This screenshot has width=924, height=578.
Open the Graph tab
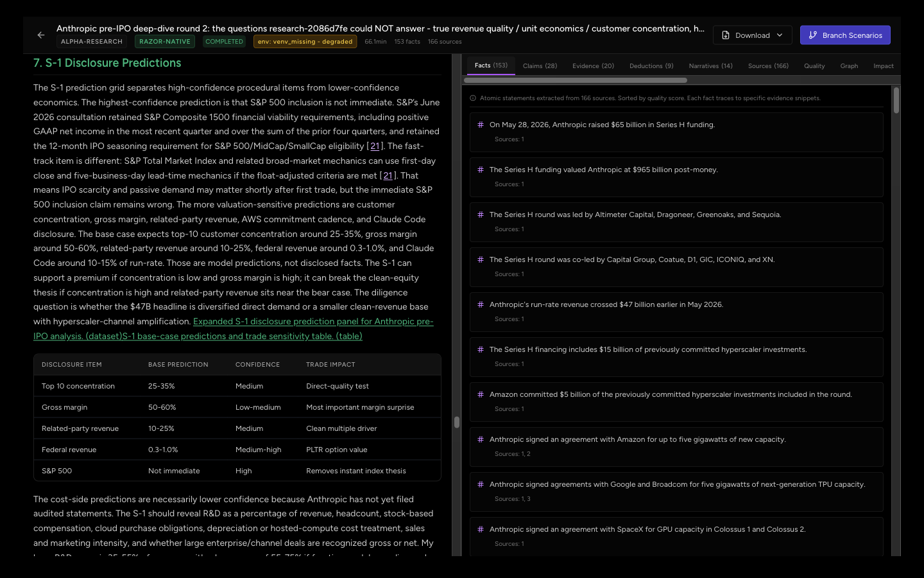click(x=849, y=66)
